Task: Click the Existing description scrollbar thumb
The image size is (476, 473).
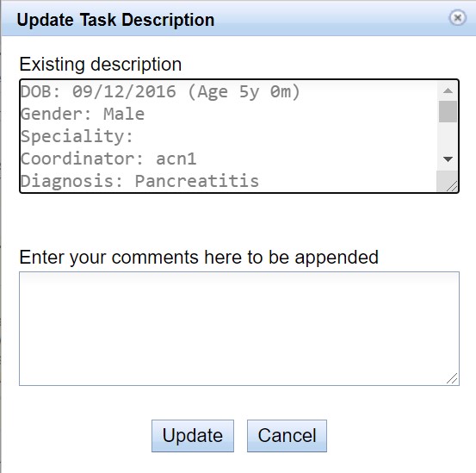Action: pos(448,111)
